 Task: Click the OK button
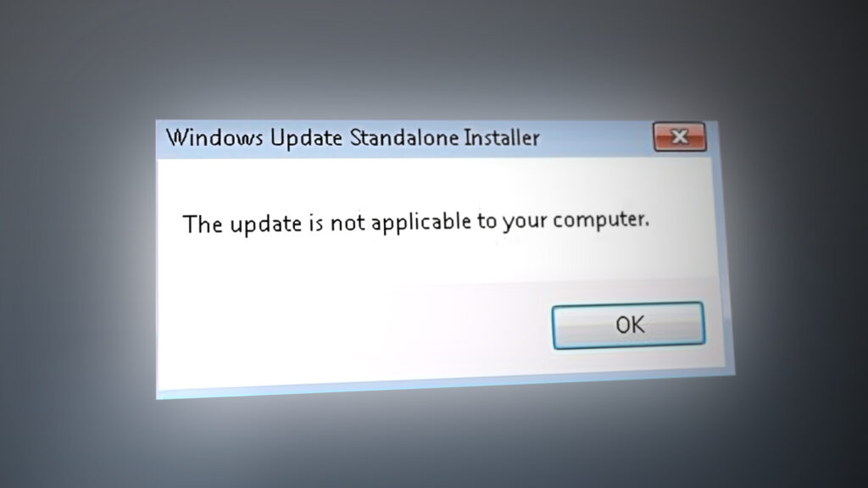pos(628,325)
